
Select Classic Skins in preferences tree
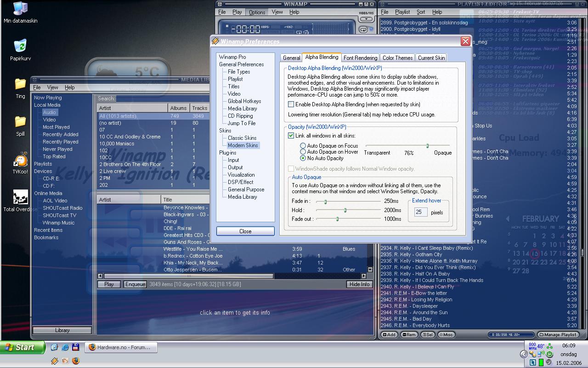pyautogui.click(x=242, y=138)
